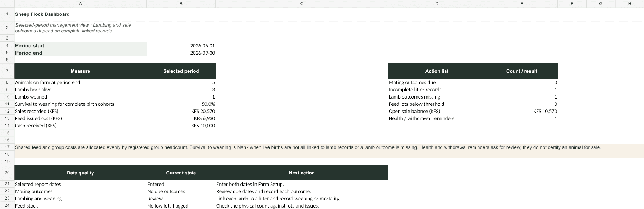Screen dimensions: 644x209
Task: Click the 'Selected-period management view' subtitle cell
Action: [x=80, y=28]
